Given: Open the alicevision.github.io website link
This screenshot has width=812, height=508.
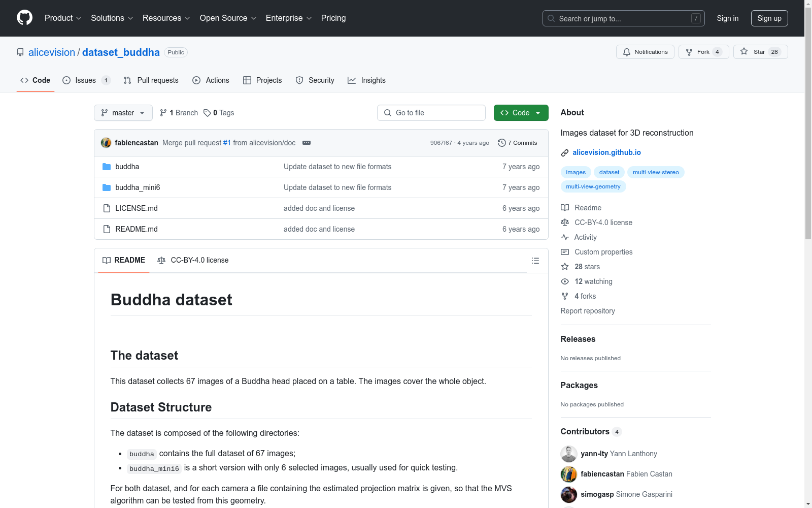Looking at the screenshot, I should pyautogui.click(x=606, y=152).
